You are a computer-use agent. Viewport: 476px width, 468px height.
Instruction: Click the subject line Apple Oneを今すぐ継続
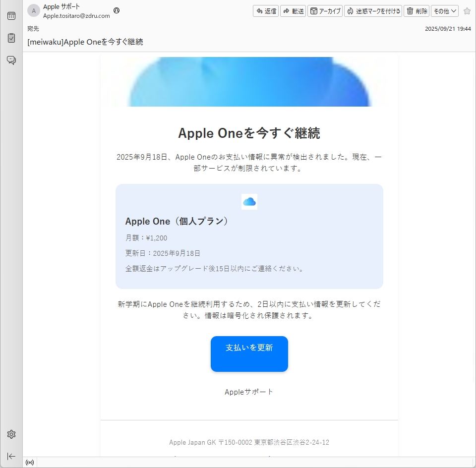pos(85,42)
